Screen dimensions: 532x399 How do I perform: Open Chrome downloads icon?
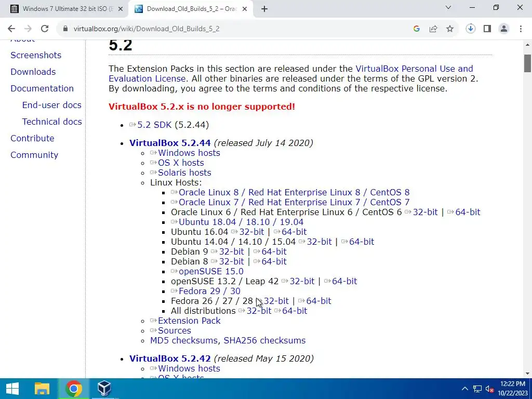click(x=471, y=29)
